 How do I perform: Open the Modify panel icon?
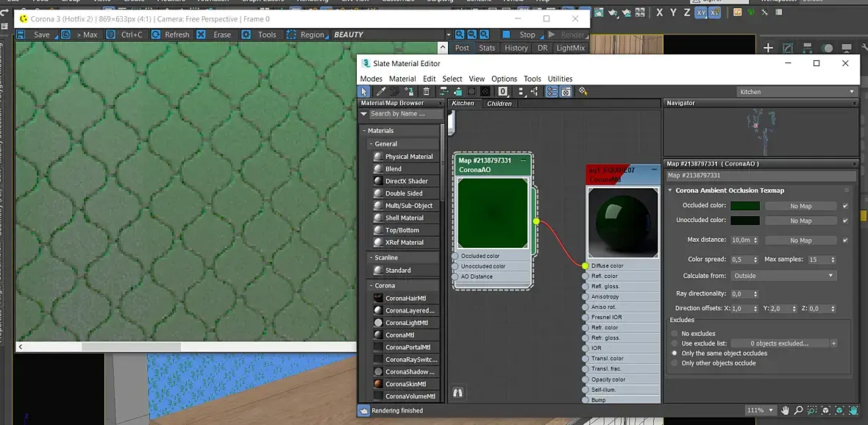(x=788, y=48)
